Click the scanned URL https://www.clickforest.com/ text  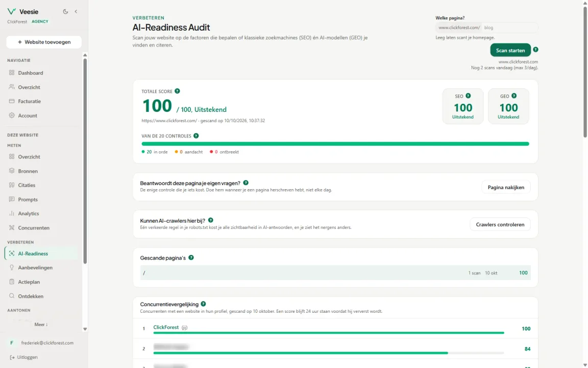point(169,121)
